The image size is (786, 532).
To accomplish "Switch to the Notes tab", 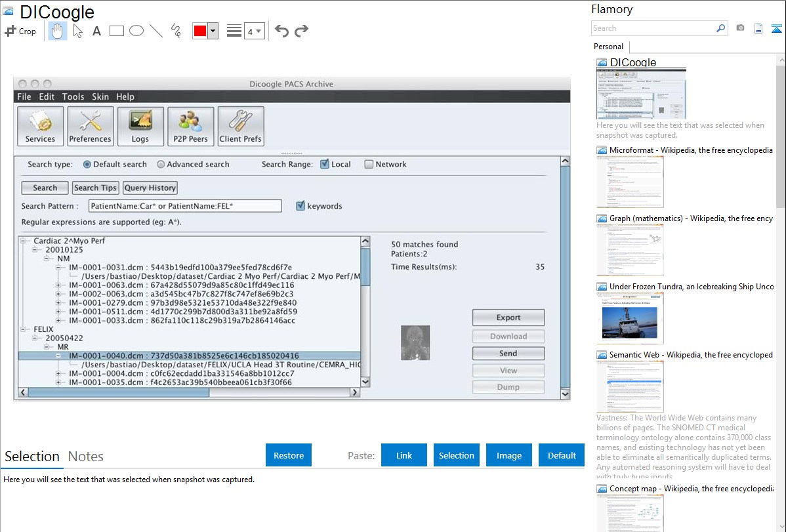I will click(86, 457).
